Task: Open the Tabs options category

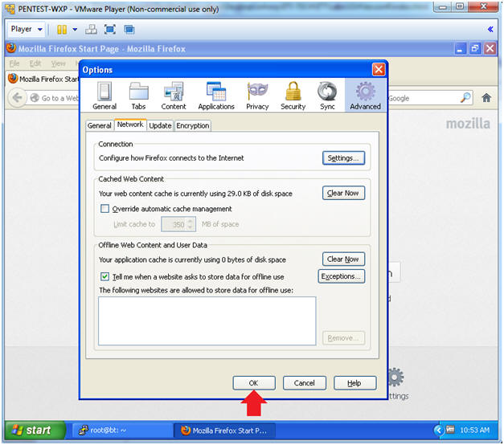Action: [138, 96]
